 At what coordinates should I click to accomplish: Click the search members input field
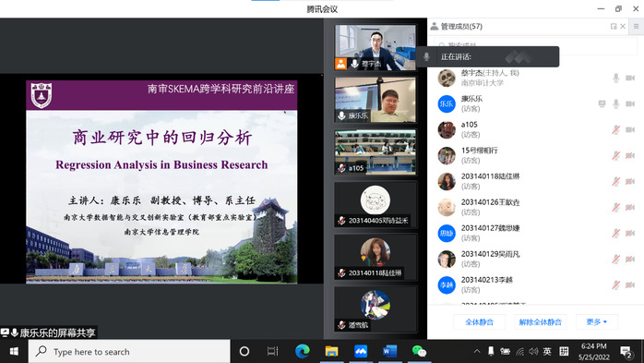click(535, 45)
